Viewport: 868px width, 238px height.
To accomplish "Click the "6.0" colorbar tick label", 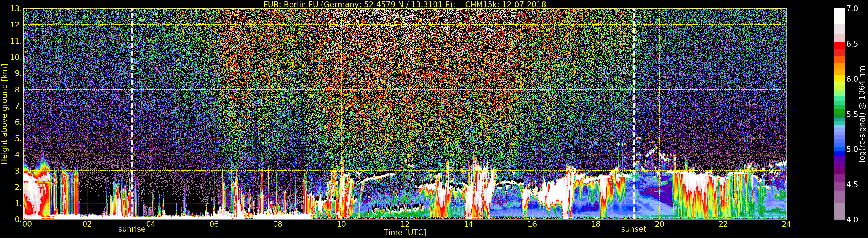I will click(852, 79).
